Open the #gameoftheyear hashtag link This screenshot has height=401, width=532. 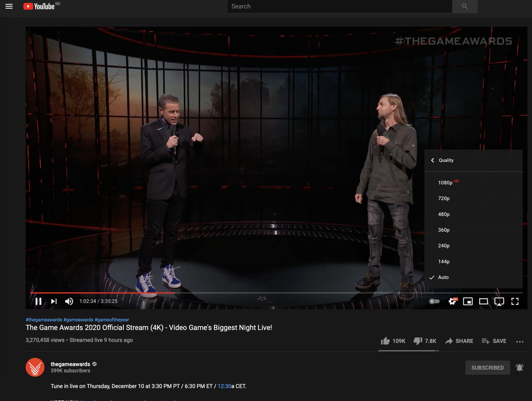click(x=112, y=320)
